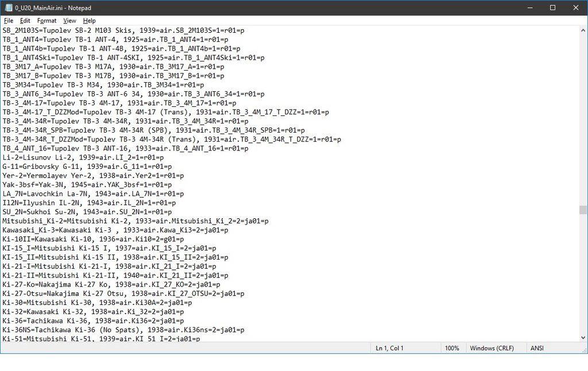Click the line Yer-2=Yermolayev Yer-2

[94, 176]
